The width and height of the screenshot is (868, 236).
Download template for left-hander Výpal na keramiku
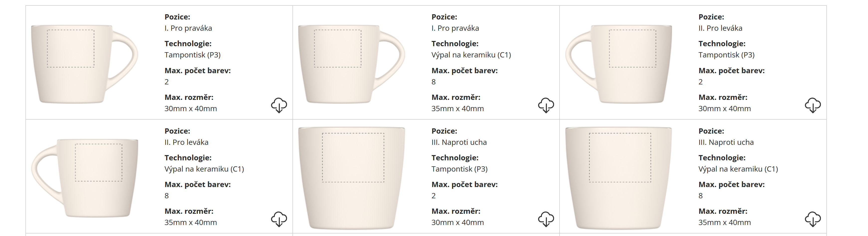pos(279,219)
